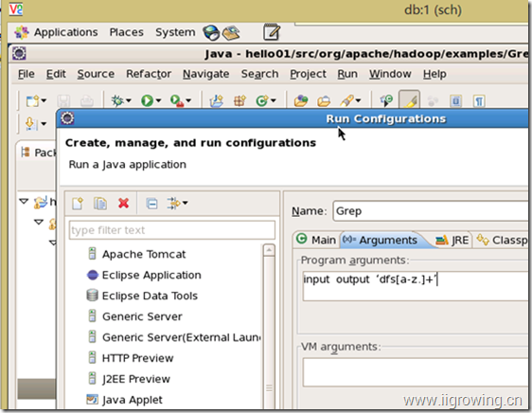This screenshot has height=413, width=532.
Task: Click the Print toolbar icon
Action: [x=86, y=100]
